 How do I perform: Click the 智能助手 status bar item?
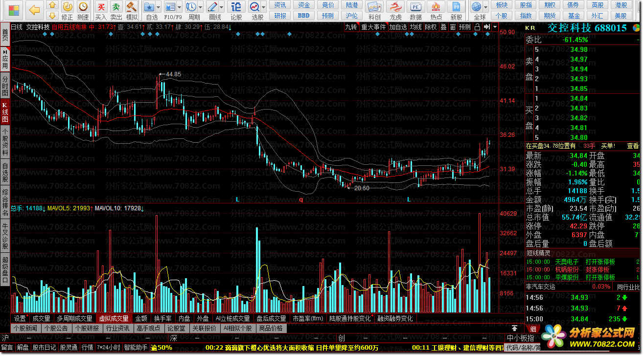point(136,347)
